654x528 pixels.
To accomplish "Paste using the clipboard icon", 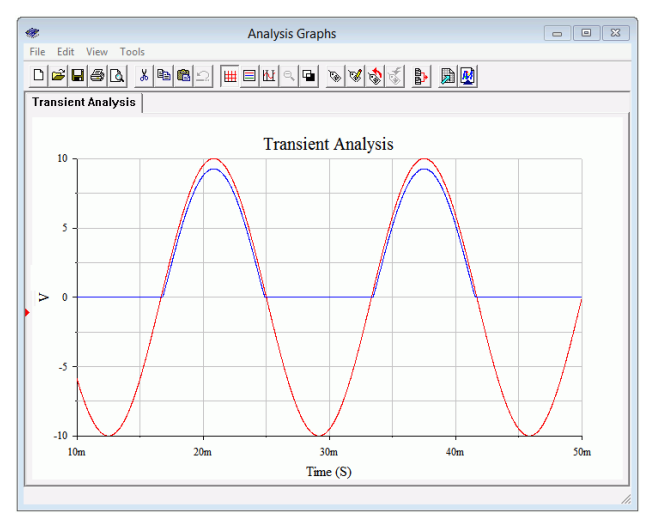I will pyautogui.click(x=183, y=75).
